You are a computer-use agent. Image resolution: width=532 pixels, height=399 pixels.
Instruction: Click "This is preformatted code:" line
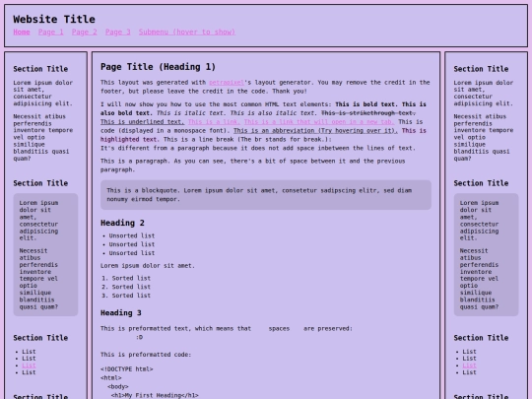point(146,355)
